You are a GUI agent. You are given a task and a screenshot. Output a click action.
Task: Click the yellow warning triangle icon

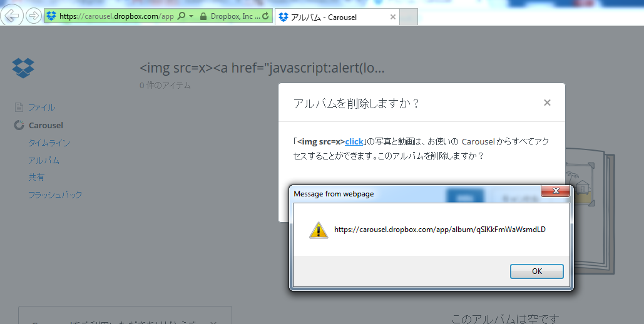click(319, 230)
